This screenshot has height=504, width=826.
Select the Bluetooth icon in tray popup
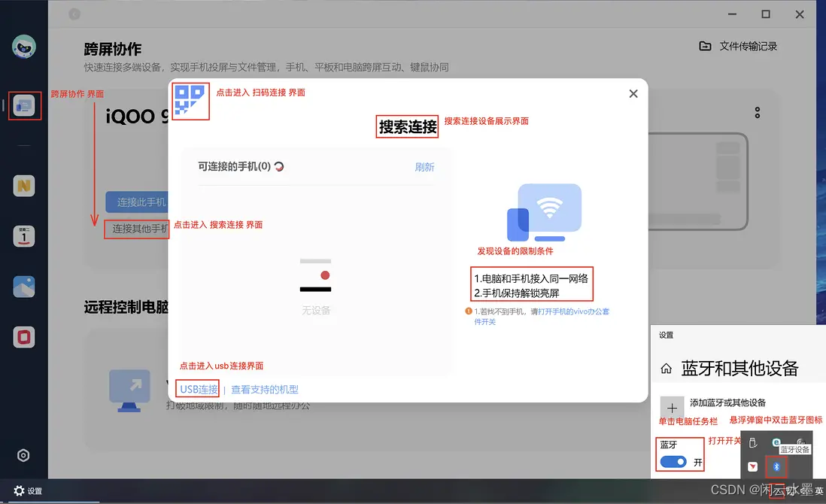click(x=776, y=466)
